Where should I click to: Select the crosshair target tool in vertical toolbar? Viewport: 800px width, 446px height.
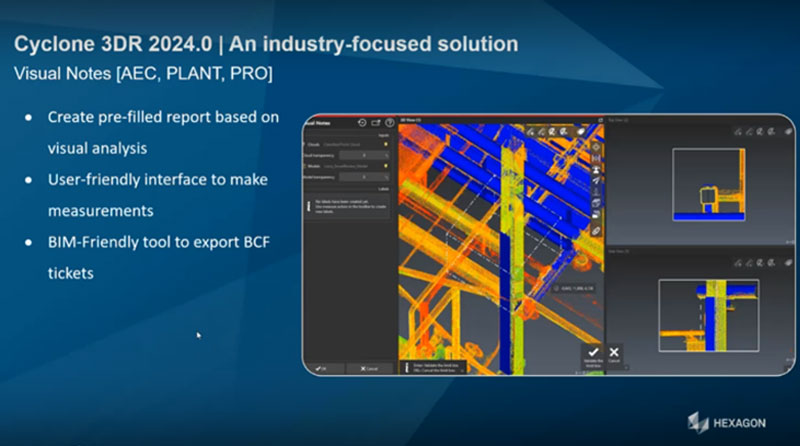596,147
